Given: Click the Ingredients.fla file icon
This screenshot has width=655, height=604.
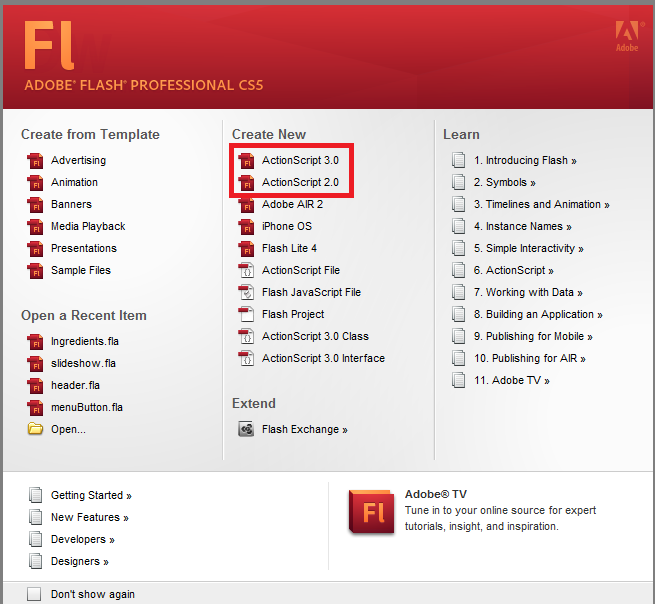Looking at the screenshot, I should coord(36,342).
